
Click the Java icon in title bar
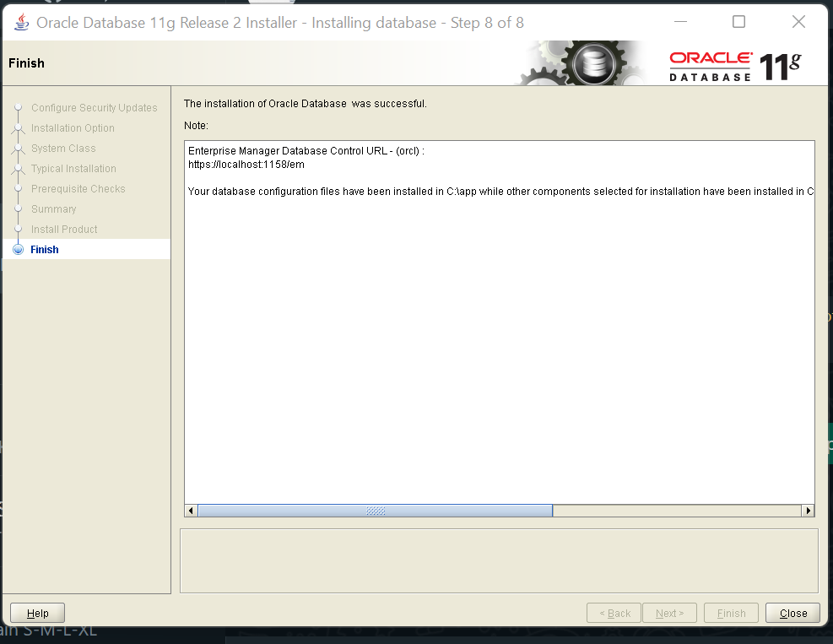[x=21, y=22]
